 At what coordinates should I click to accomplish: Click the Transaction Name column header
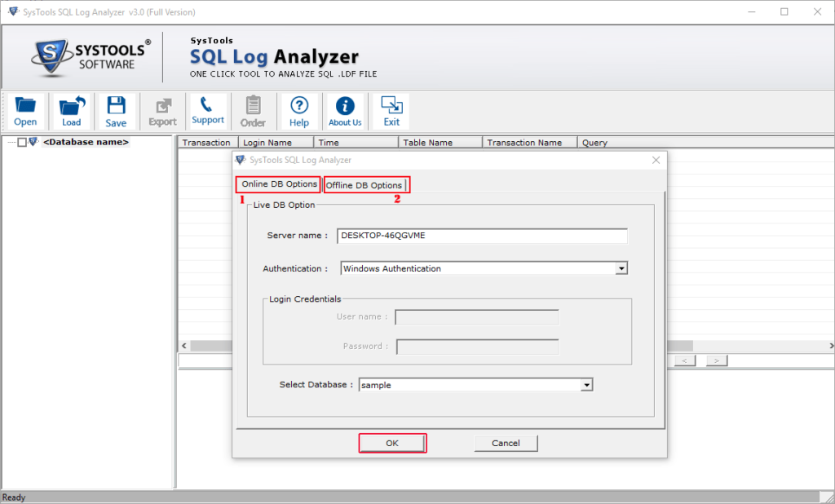click(x=530, y=142)
